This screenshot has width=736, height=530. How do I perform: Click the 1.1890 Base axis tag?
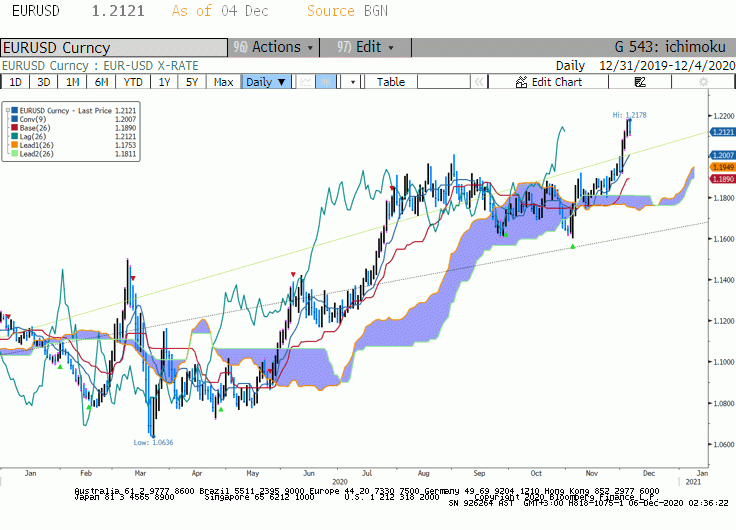[x=723, y=179]
